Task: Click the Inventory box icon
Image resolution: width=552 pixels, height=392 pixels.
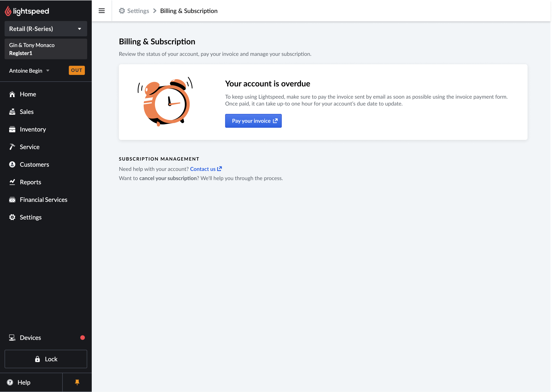Action: (12, 129)
